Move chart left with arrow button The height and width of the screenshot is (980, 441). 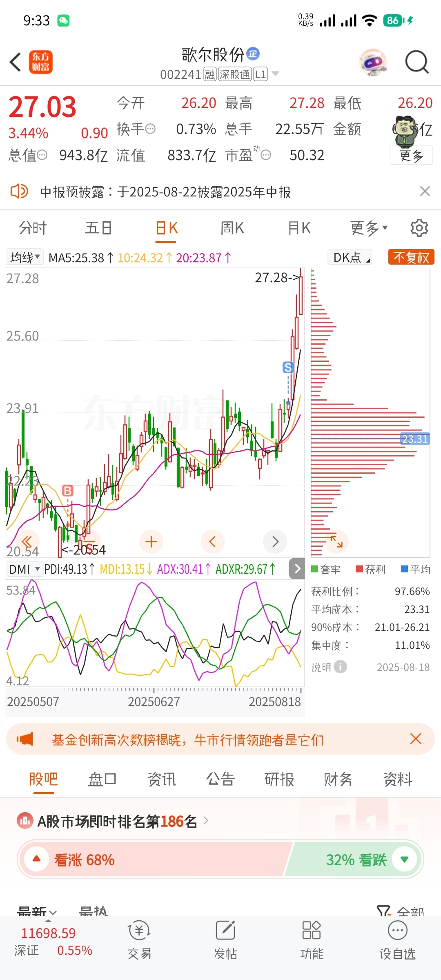tap(213, 542)
